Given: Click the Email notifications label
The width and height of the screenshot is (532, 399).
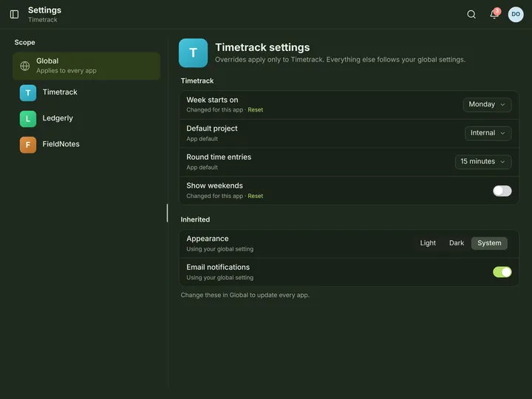Looking at the screenshot, I should click(218, 267).
